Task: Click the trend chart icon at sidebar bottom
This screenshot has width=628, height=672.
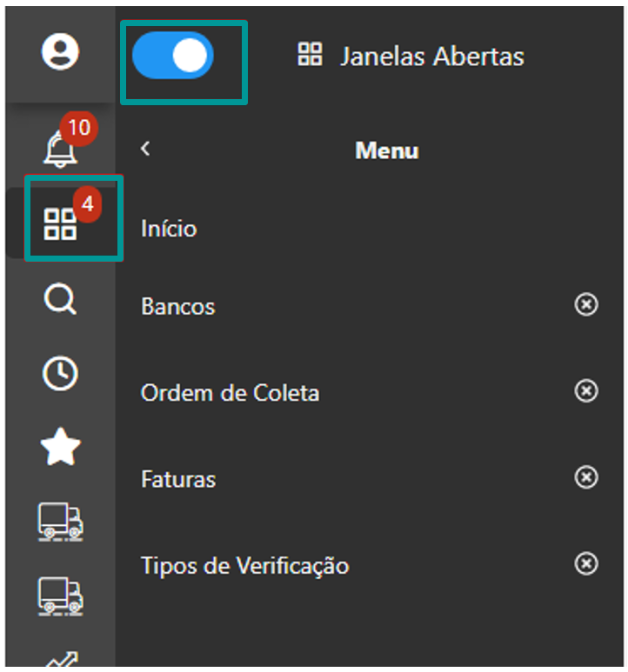Action: (x=60, y=659)
